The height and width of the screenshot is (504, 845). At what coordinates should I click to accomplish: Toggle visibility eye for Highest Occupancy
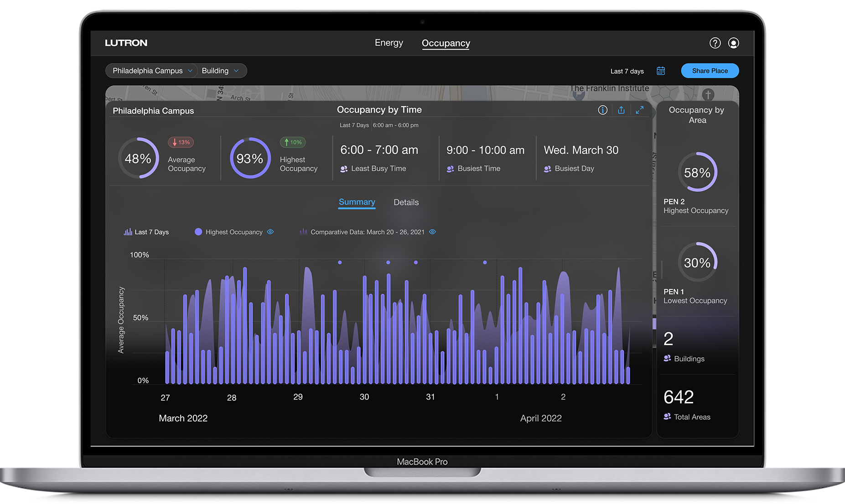[270, 232]
